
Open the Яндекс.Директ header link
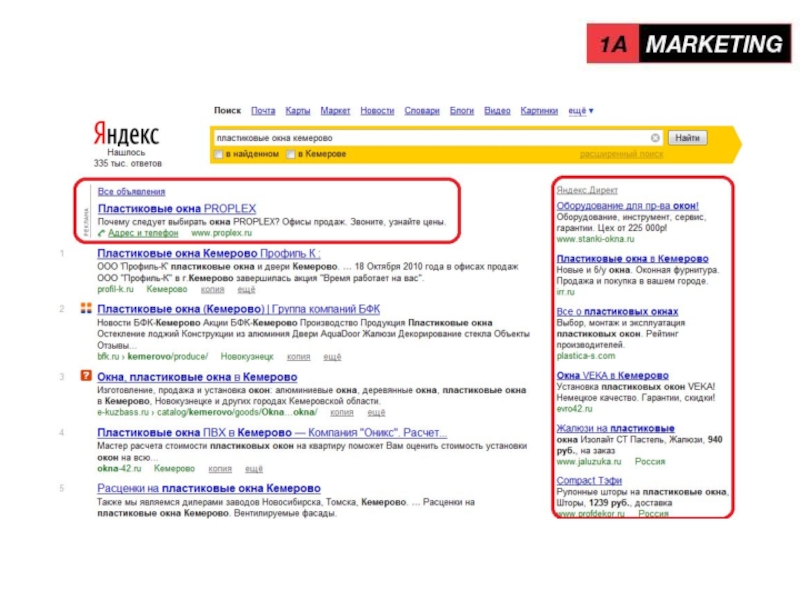587,190
